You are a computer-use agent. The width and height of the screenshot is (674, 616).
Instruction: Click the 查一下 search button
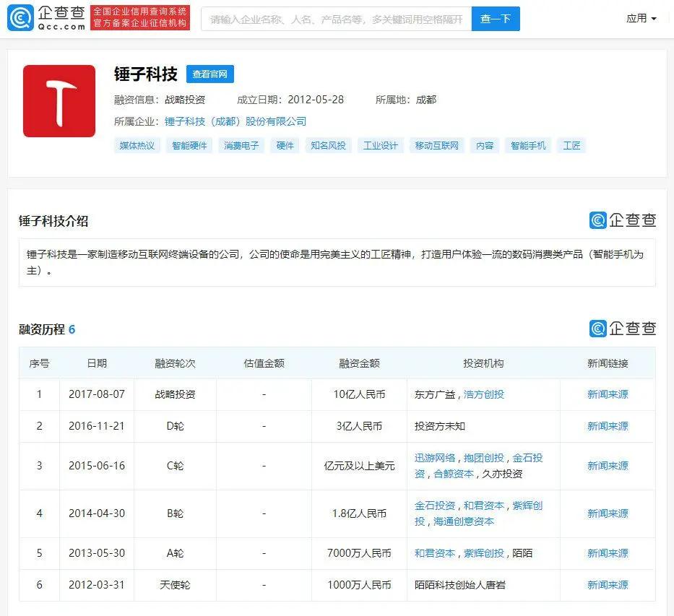496,18
